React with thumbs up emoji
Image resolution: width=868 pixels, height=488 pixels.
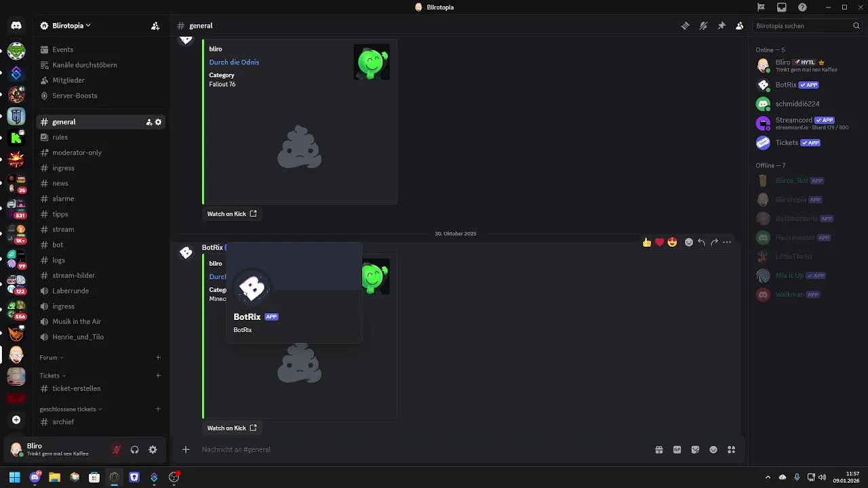[x=647, y=242]
